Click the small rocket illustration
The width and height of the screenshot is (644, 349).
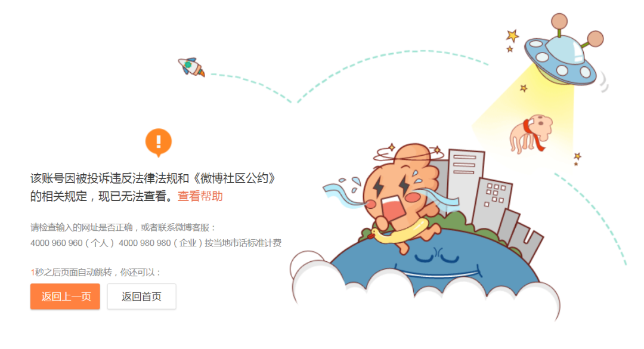click(191, 67)
